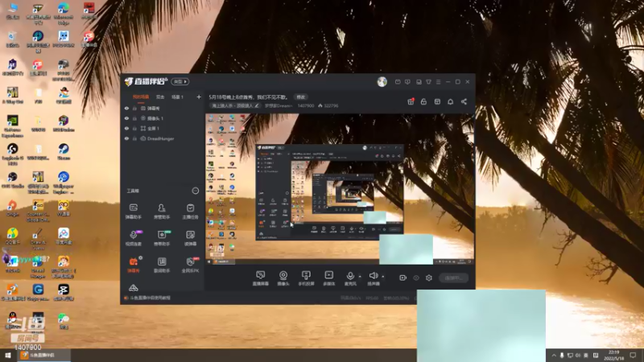Open the 房管助手 tool

click(162, 211)
